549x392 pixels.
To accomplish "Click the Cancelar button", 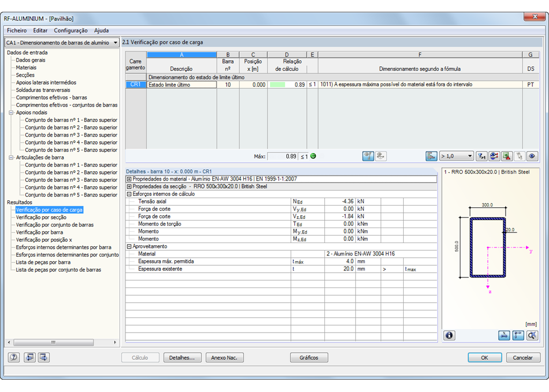I will 523,358.
